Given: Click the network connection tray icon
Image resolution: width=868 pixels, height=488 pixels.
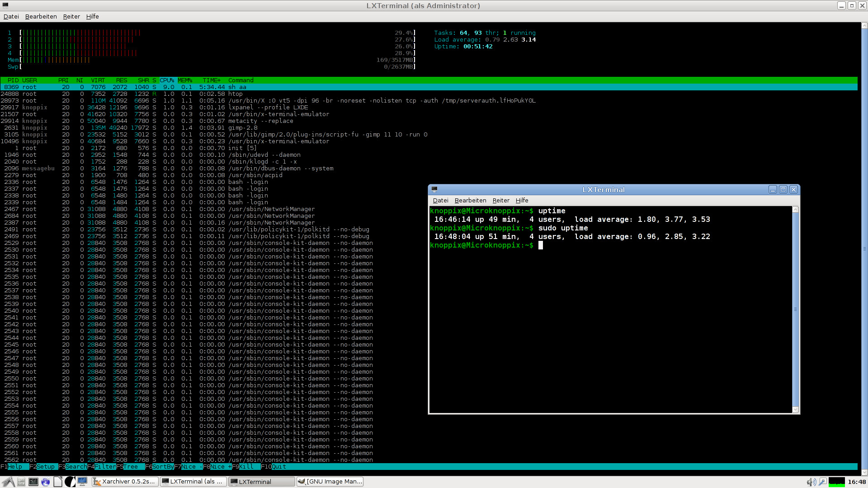Looking at the screenshot, I should [x=823, y=482].
